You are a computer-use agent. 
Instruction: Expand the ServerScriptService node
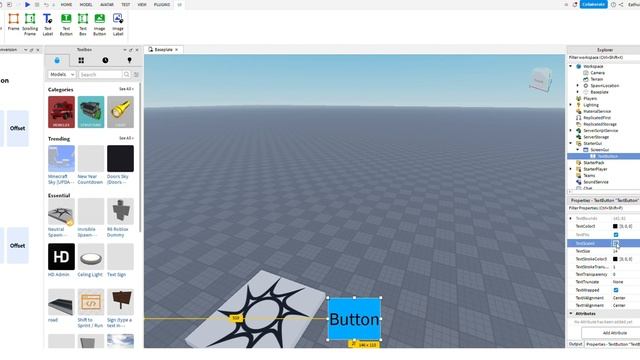click(x=571, y=131)
